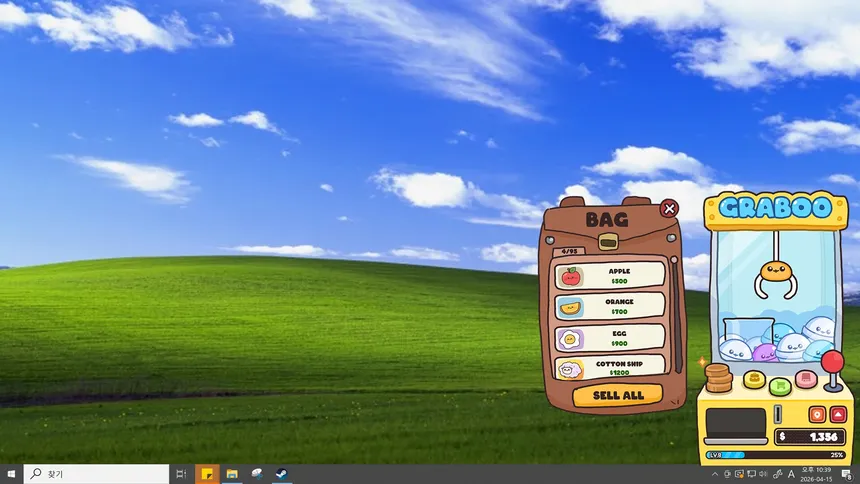The width and height of the screenshot is (860, 484).
Task: Click the volume speaker tray icon
Action: pyautogui.click(x=763, y=474)
